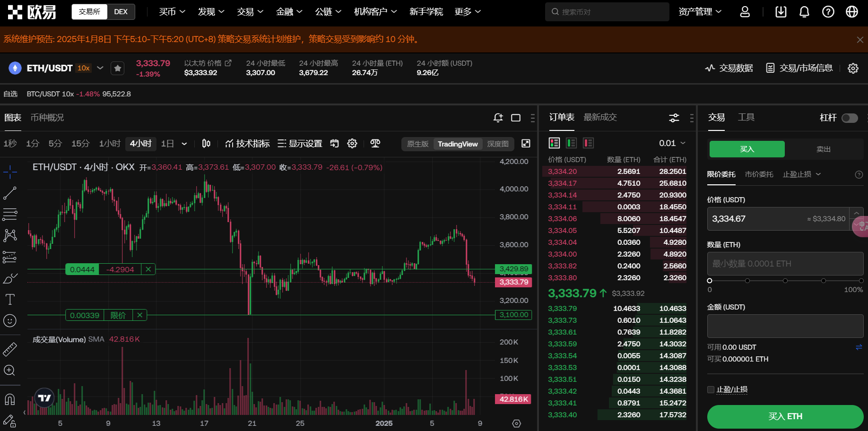Open the candlestick chart type icon

click(206, 144)
